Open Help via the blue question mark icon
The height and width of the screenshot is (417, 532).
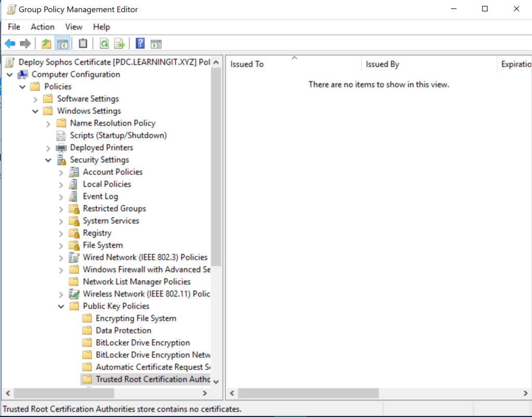tap(140, 44)
